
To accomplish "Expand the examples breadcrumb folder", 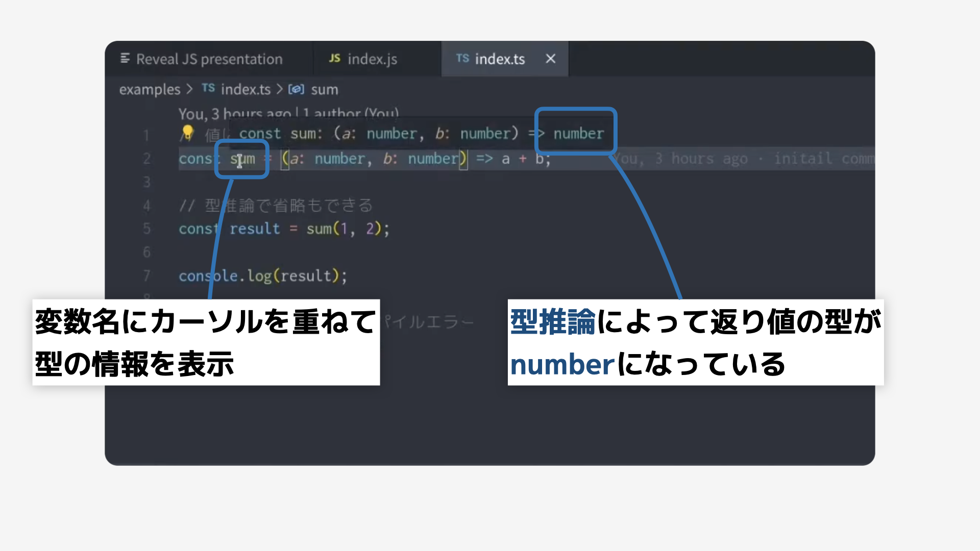I will [x=150, y=90].
